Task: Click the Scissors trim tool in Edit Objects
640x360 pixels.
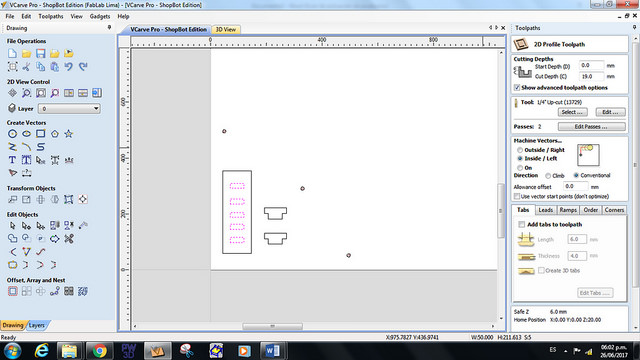Action: click(69, 239)
